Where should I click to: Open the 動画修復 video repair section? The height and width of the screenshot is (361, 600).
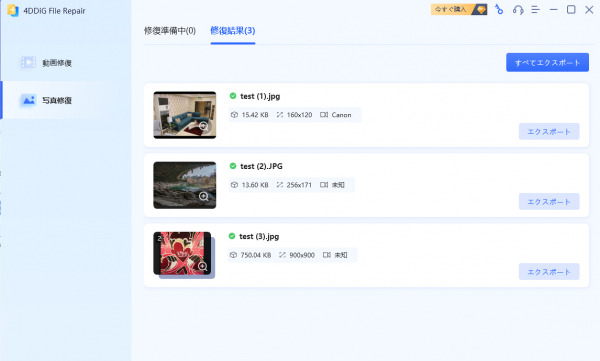coord(46,62)
